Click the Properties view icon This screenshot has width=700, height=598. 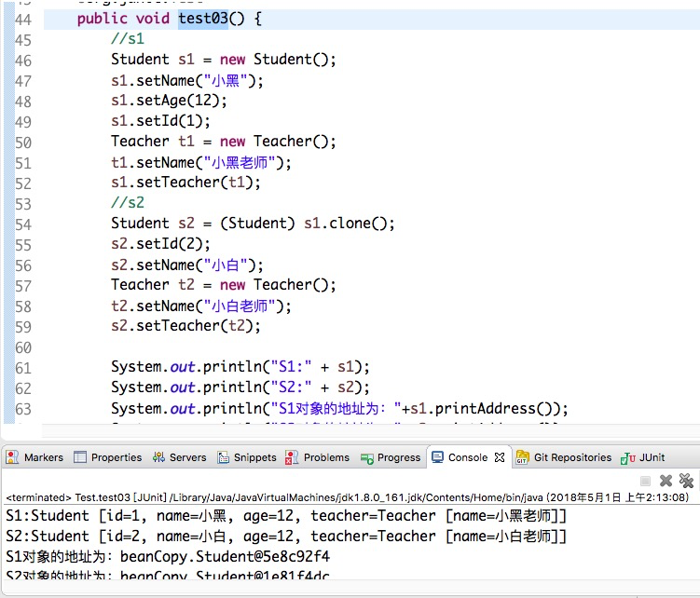80,457
